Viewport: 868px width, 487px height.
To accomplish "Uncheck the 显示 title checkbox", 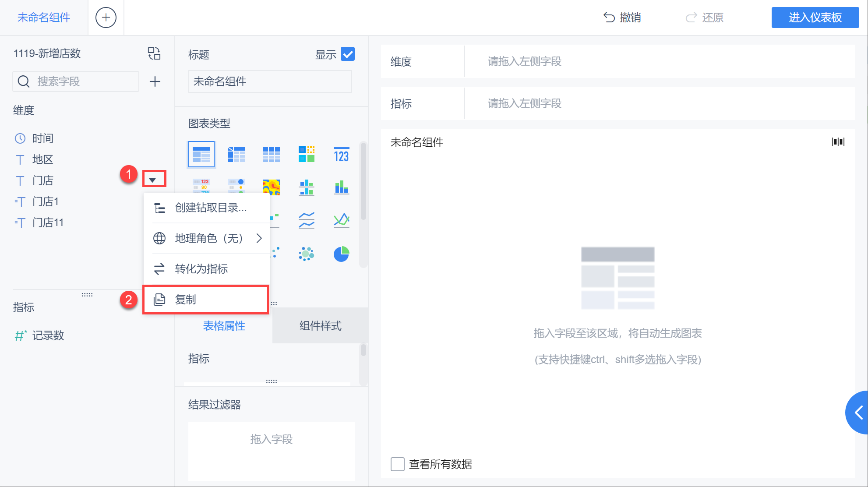I will point(348,54).
